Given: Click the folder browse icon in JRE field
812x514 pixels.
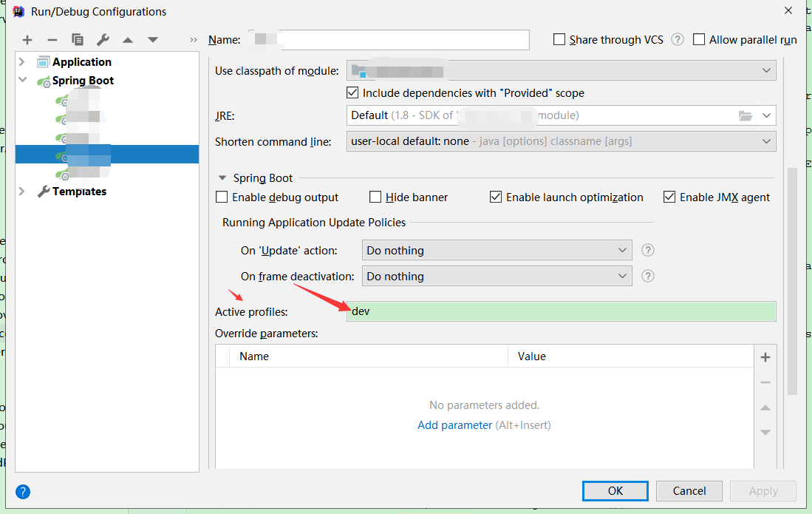Looking at the screenshot, I should point(746,115).
